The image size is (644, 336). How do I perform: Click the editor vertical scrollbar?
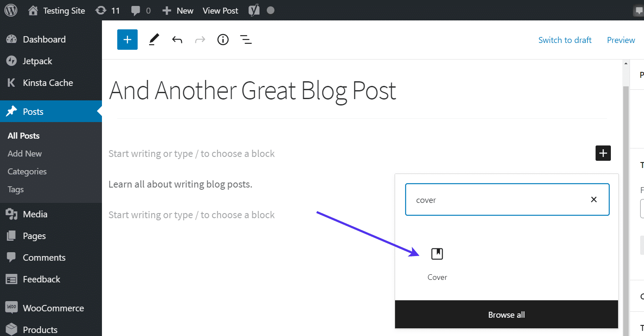point(626,191)
